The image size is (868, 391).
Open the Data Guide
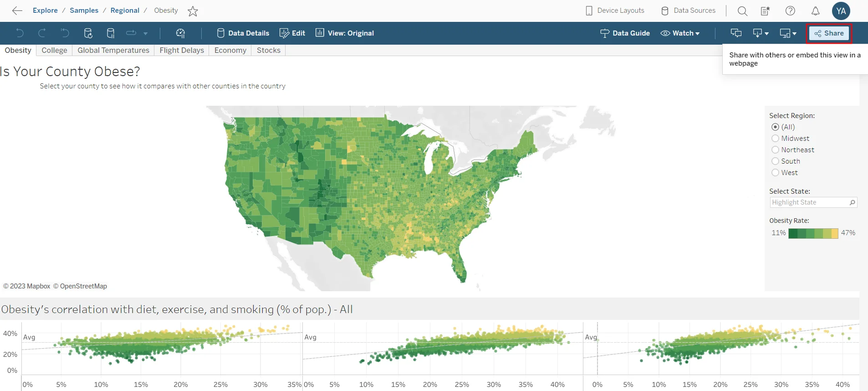coord(625,33)
